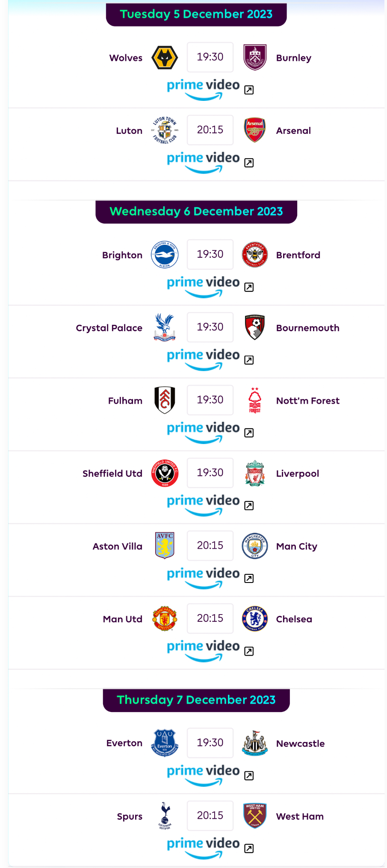
Task: Click the 20:15 kickoff for Aston Villa match
Action: 210,546
